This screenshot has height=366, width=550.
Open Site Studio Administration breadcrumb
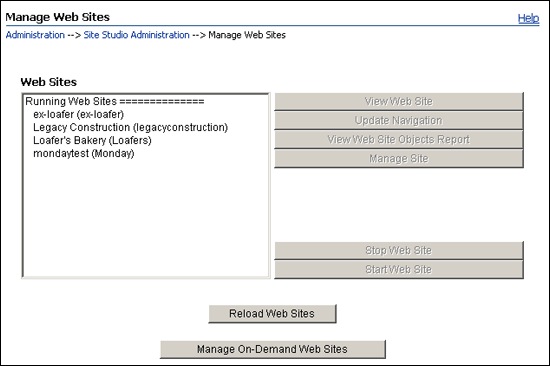(x=136, y=35)
